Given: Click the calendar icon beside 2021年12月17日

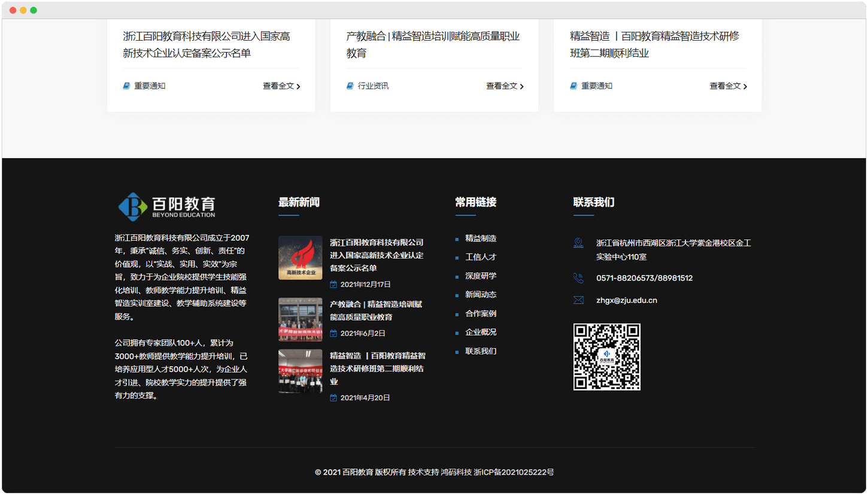Looking at the screenshot, I should 333,284.
